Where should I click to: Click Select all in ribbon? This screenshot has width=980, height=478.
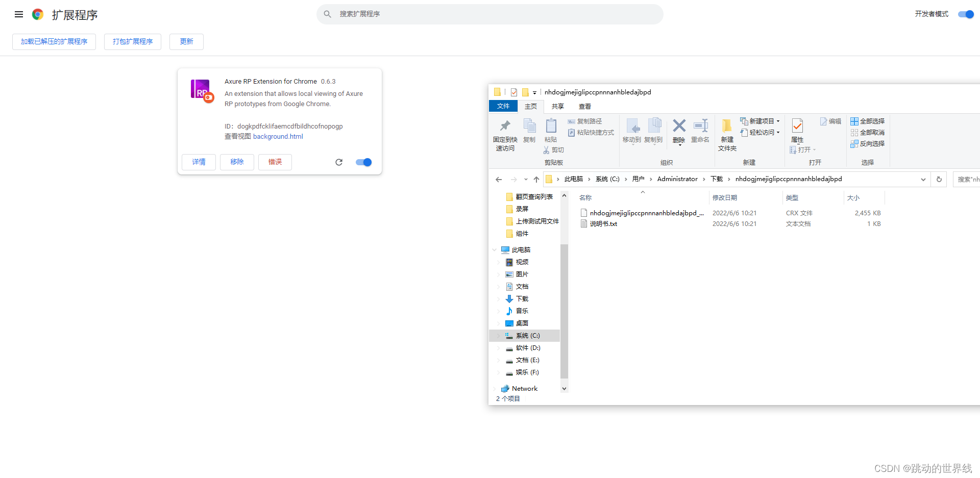(x=868, y=121)
